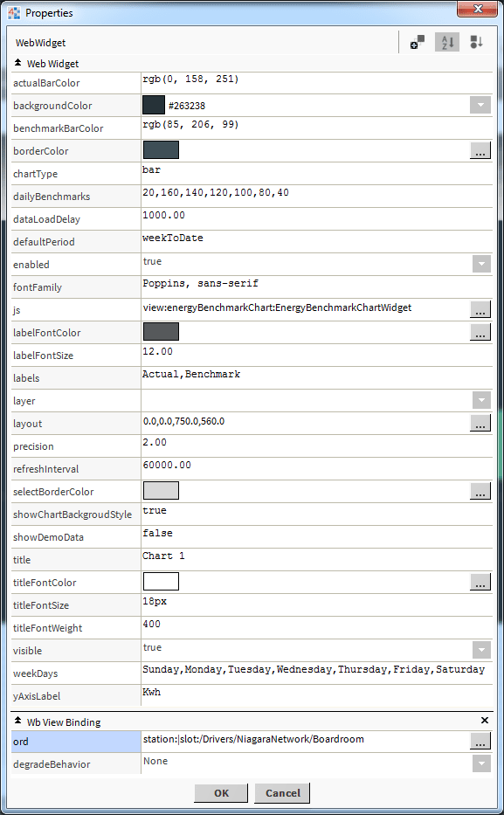Open the js ellipsis browse button

tap(480, 310)
